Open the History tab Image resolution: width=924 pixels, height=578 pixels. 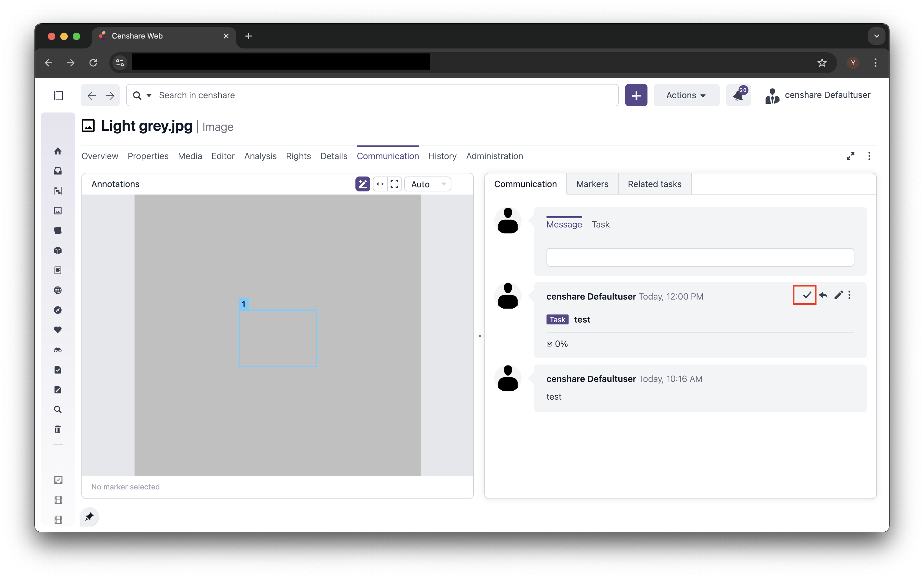pos(442,156)
